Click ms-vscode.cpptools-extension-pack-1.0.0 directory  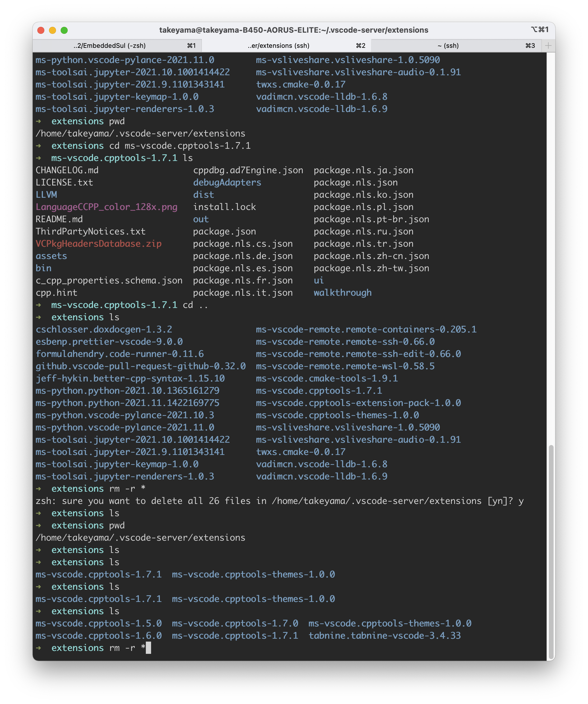pyautogui.click(x=358, y=403)
